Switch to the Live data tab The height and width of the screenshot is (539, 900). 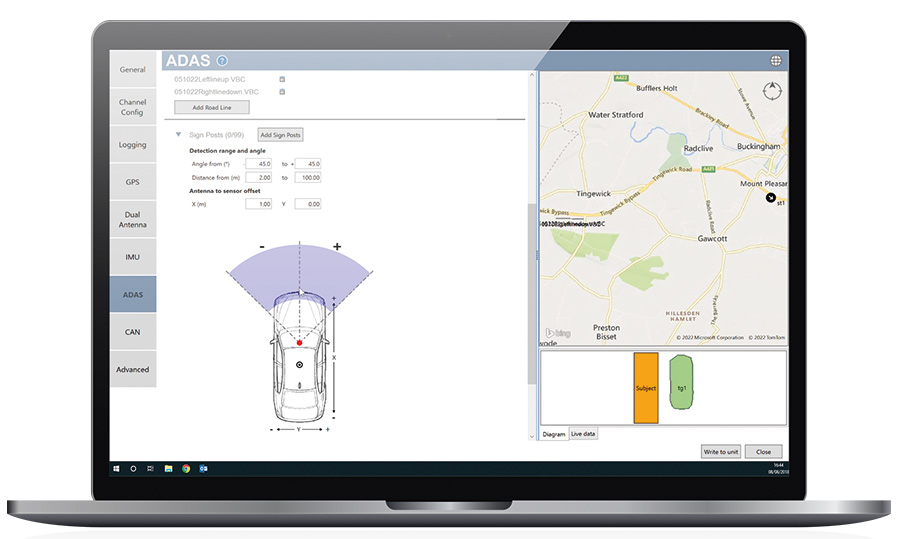tap(583, 434)
